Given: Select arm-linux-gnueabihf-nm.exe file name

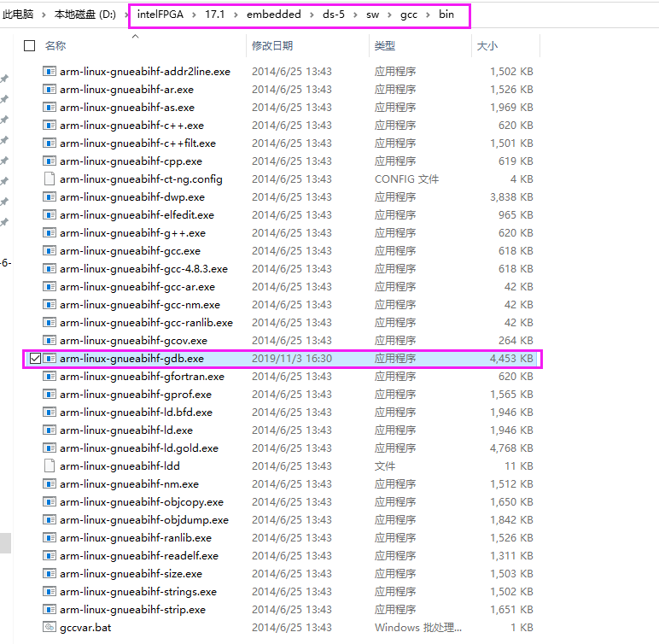Looking at the screenshot, I should coord(129,484).
